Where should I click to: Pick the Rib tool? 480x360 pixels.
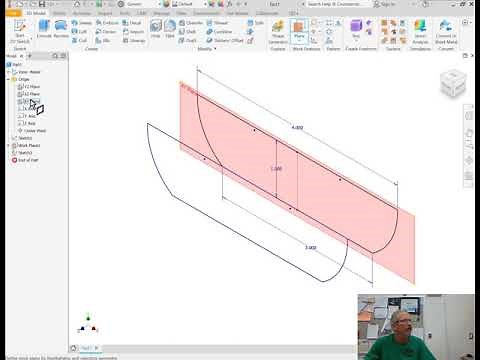pos(103,40)
